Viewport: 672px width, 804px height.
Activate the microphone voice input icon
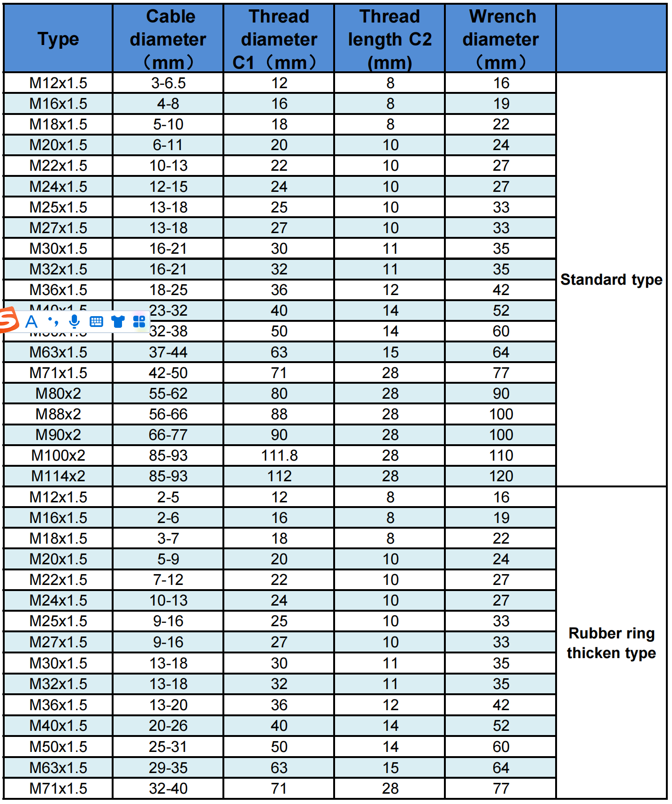tap(74, 322)
